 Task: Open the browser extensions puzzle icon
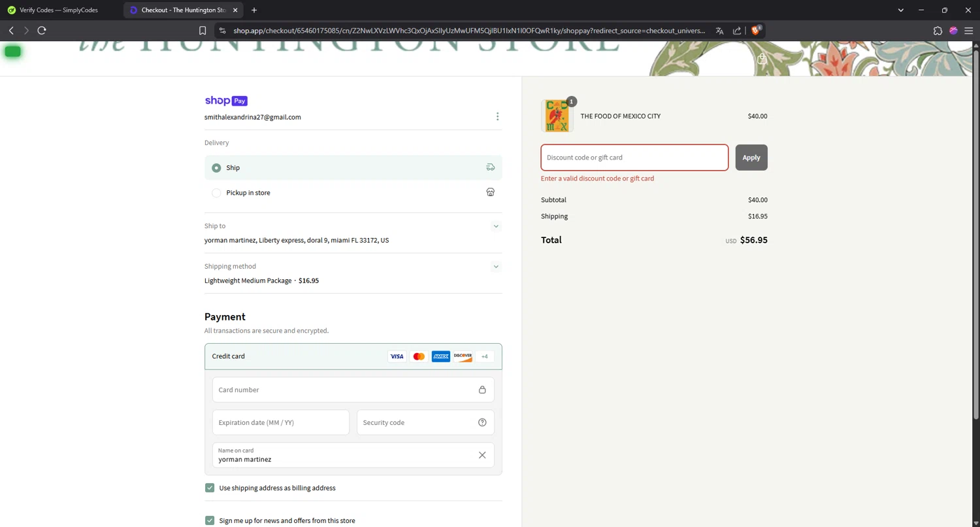tap(938, 31)
